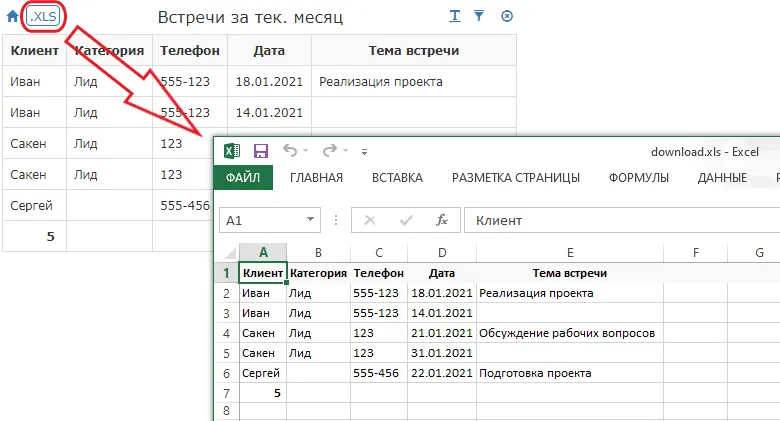Select Excel cell with phone 555-456

(x=379, y=373)
